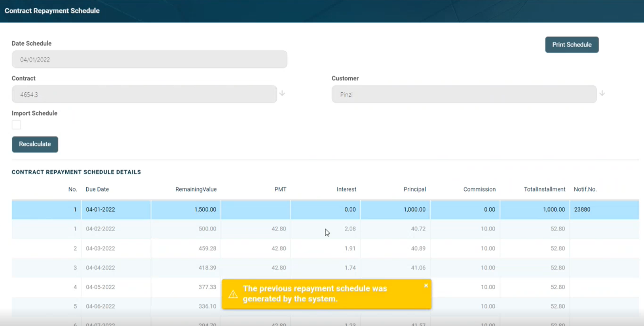
Task: Click the Date Schedule input field
Action: click(x=149, y=59)
